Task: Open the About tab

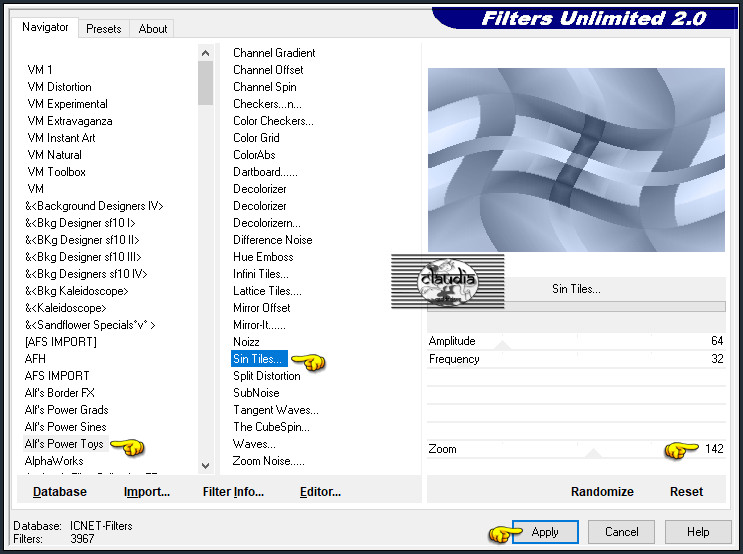Action: 153,29
